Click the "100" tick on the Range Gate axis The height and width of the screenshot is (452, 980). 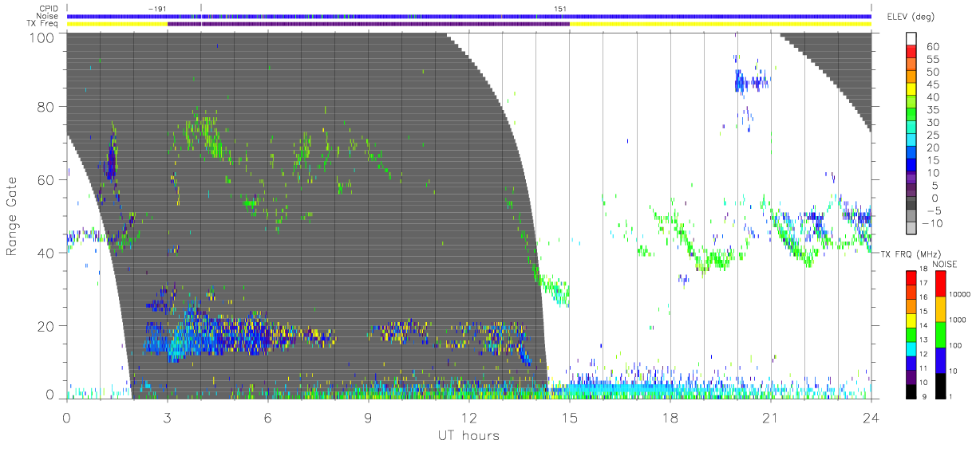click(41, 37)
